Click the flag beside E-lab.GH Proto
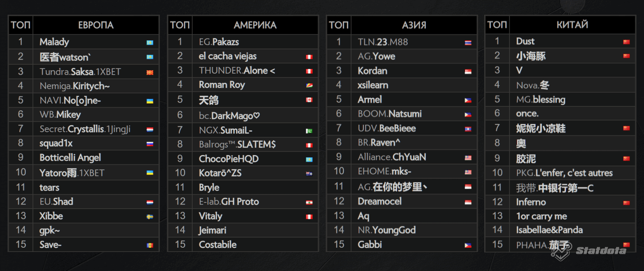Screen dimensions: 644x271 tap(309, 203)
